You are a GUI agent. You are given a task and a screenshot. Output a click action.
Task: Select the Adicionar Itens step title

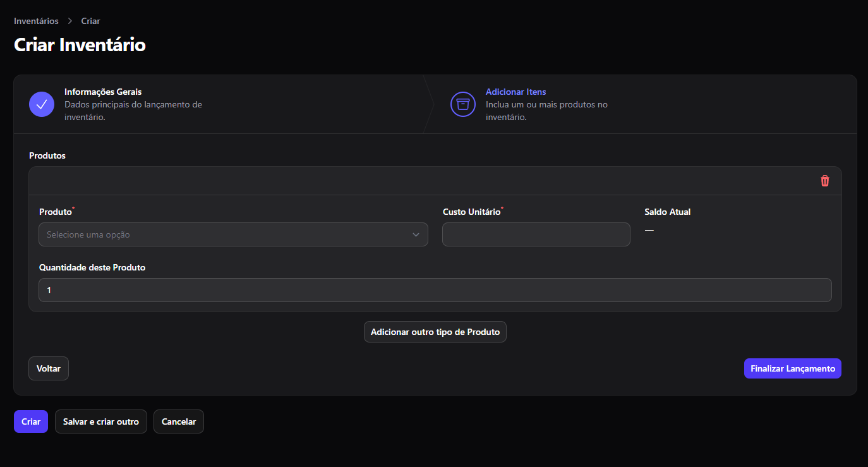pyautogui.click(x=516, y=92)
